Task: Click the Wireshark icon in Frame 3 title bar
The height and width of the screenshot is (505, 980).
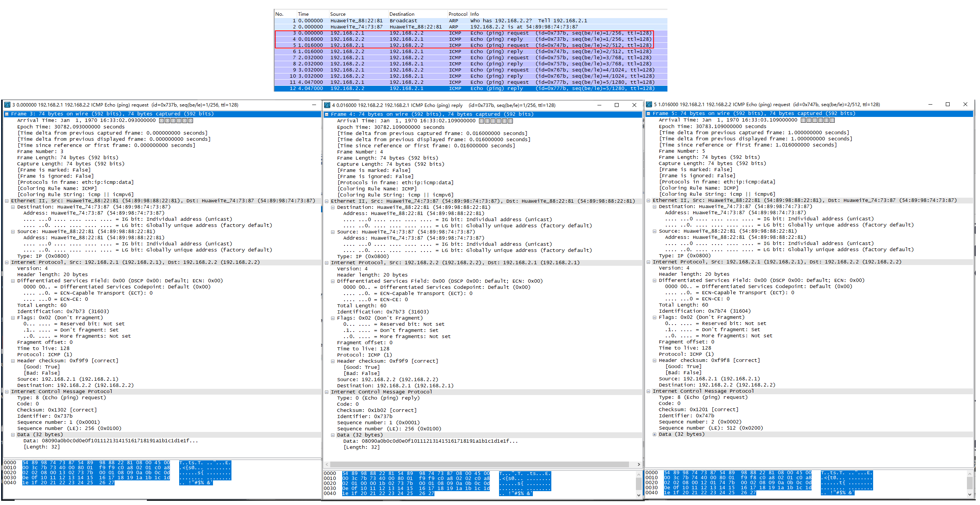Action: click(7, 105)
